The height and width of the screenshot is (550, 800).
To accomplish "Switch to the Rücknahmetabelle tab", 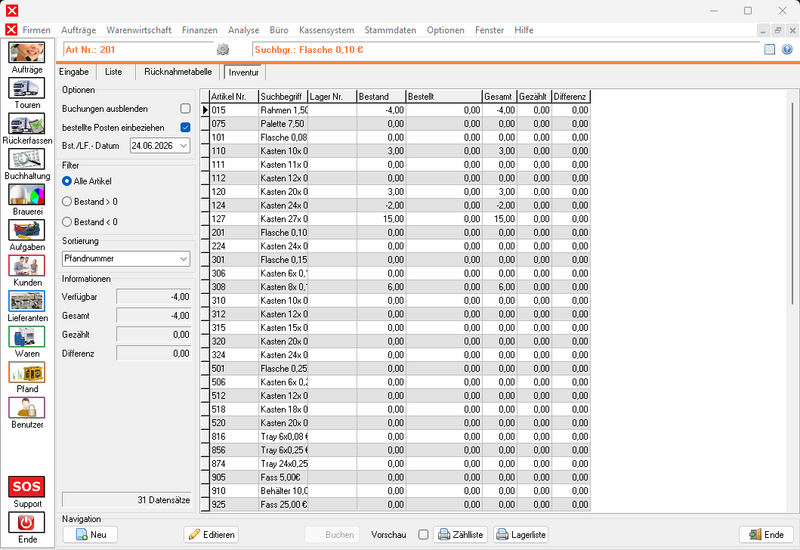I will [178, 72].
